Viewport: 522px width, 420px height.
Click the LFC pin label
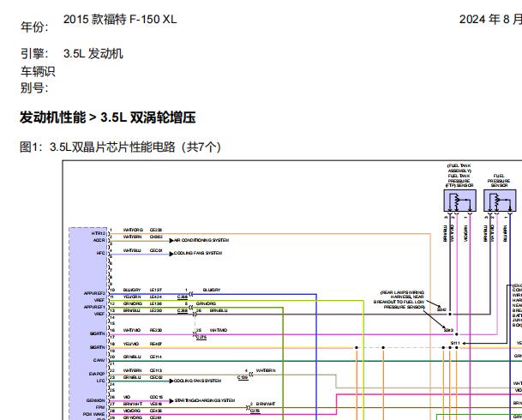pyautogui.click(x=101, y=381)
